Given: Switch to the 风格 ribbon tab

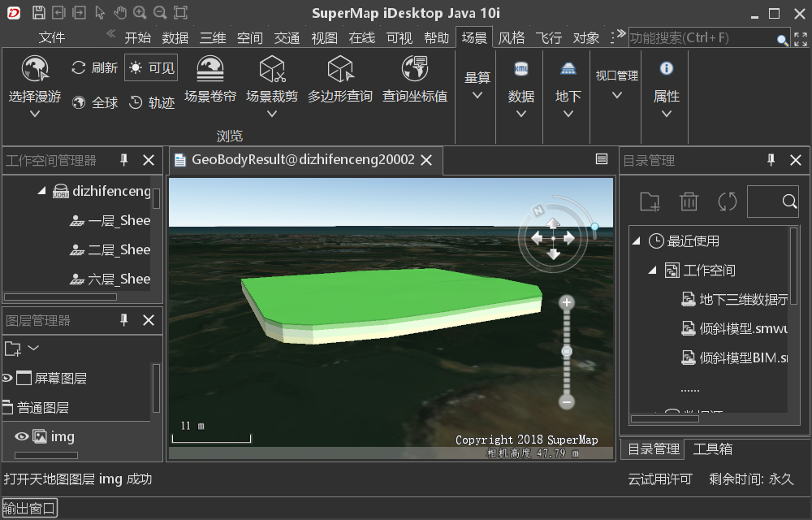Looking at the screenshot, I should coord(511,38).
